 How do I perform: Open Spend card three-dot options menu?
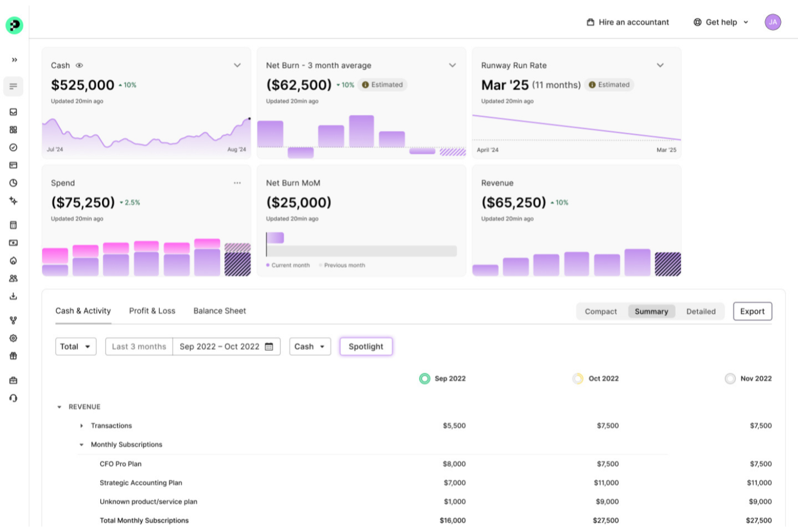237,183
